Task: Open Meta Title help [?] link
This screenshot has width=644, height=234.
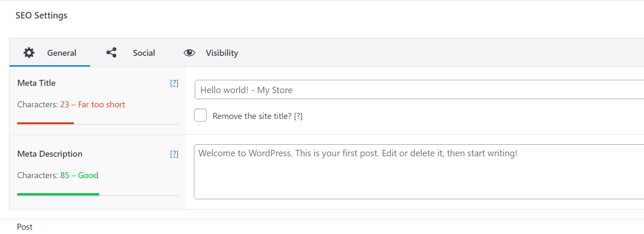Action: [x=174, y=83]
